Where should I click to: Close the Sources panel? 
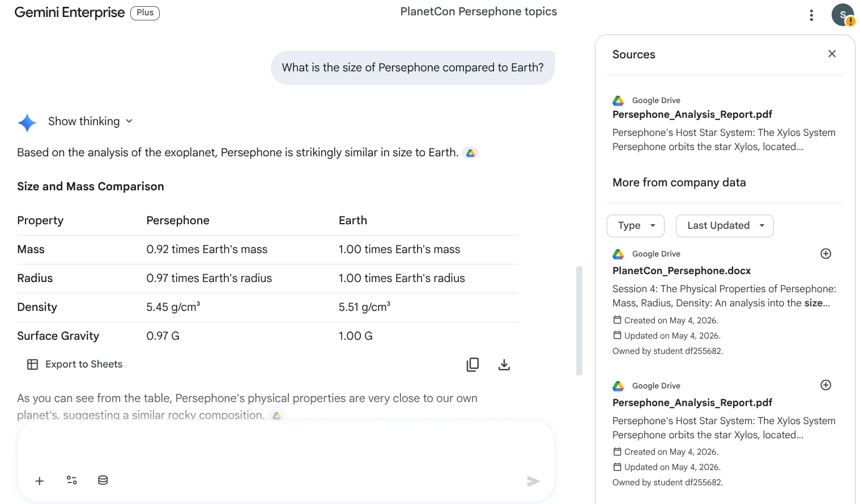(x=832, y=54)
